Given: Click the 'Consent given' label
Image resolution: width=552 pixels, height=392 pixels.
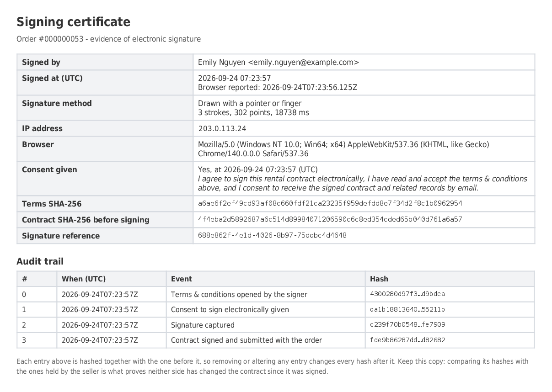Looking at the screenshot, I should 49,170.
